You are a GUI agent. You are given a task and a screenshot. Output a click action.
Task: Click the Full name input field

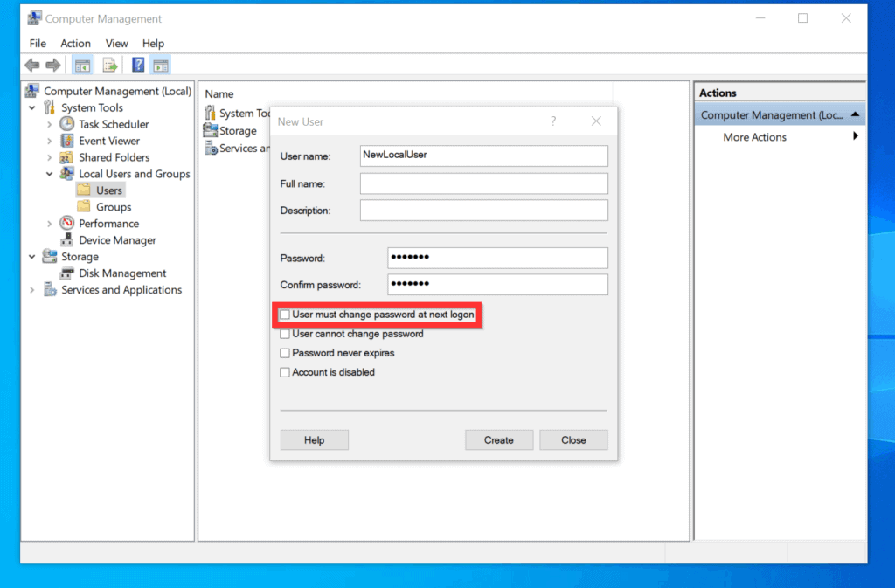pyautogui.click(x=483, y=183)
